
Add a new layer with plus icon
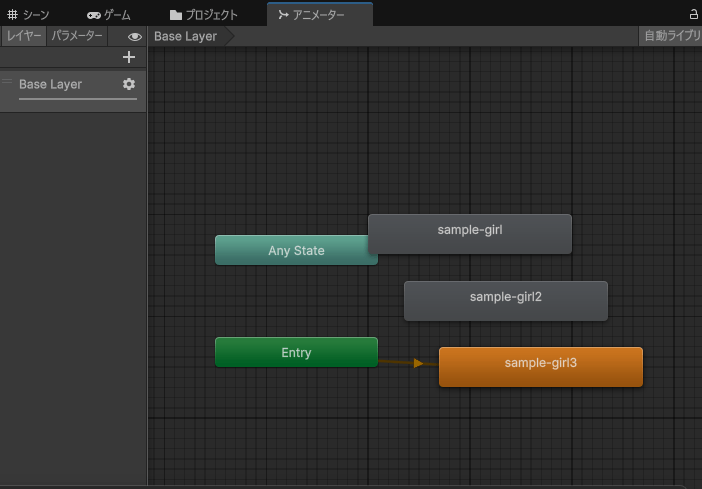point(128,57)
